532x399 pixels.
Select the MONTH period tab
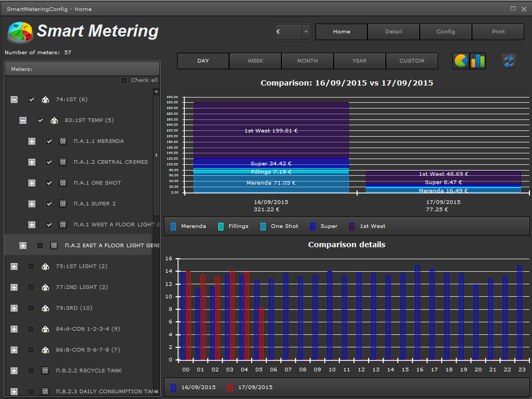308,61
